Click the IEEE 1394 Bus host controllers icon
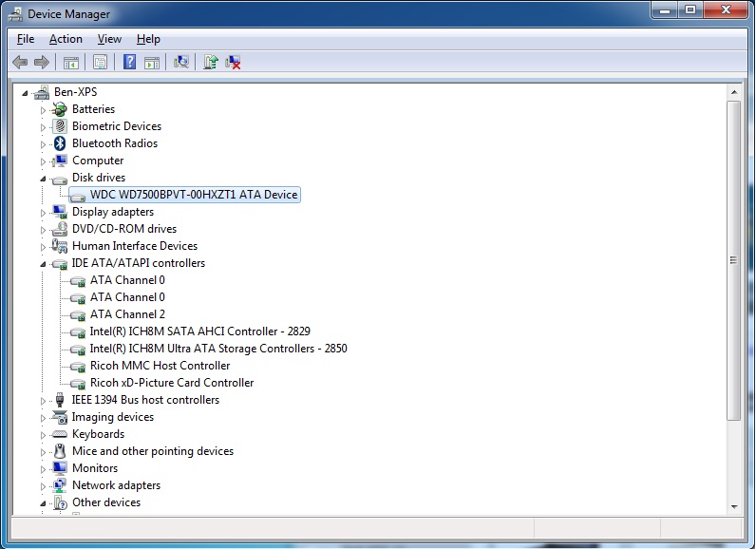The width and height of the screenshot is (756, 549). point(60,400)
